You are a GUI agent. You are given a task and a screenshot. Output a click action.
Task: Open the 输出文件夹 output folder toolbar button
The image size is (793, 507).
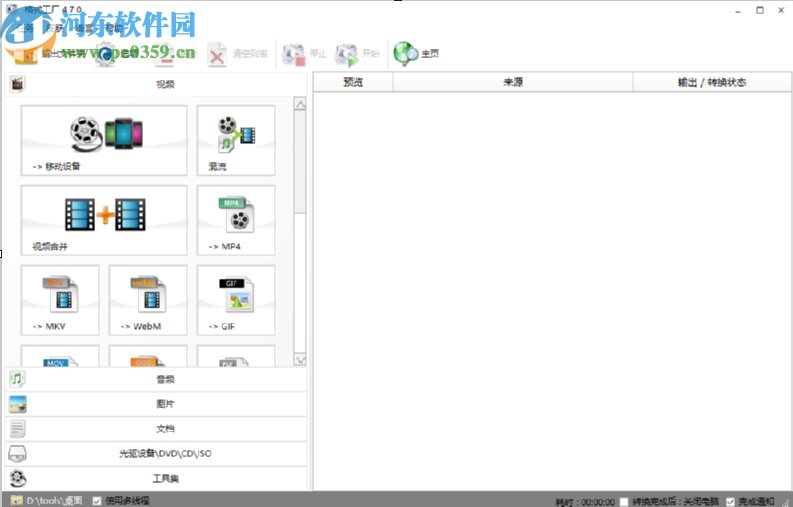pyautogui.click(x=48, y=54)
